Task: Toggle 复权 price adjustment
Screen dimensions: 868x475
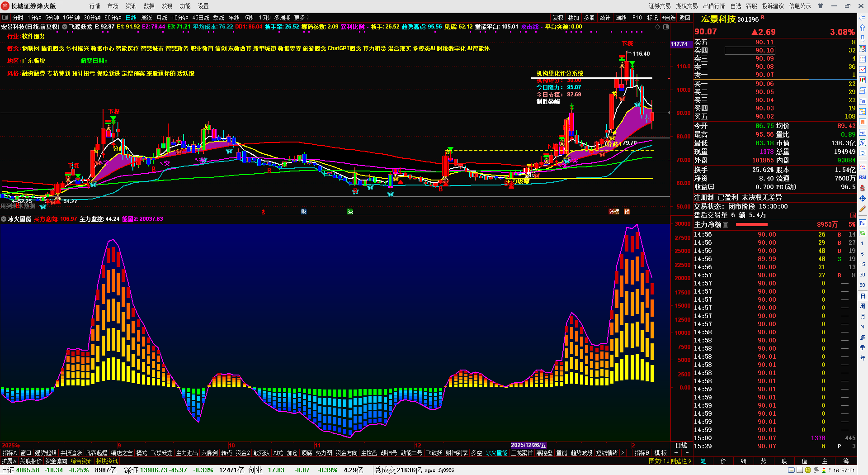Action: pyautogui.click(x=558, y=18)
